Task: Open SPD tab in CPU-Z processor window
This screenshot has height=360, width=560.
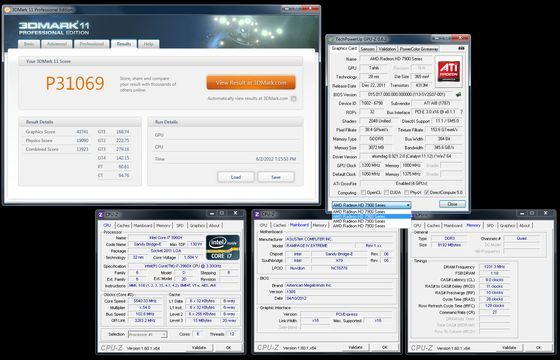Action: click(180, 225)
